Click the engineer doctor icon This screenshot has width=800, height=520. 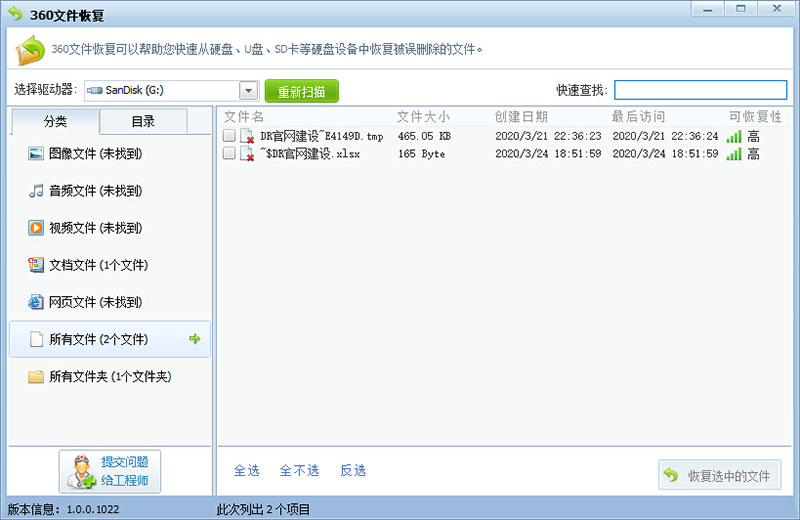tap(81, 472)
